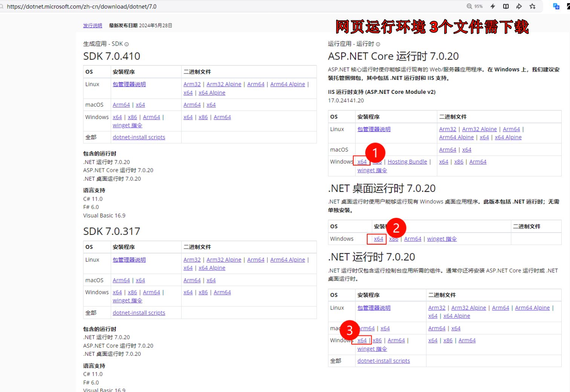Select the SDK 7.0.410 heading text
This screenshot has height=392, width=570.
pyautogui.click(x=112, y=56)
